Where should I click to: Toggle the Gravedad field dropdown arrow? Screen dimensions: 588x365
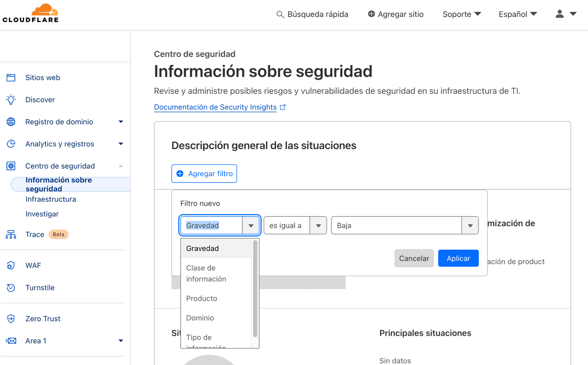(251, 226)
